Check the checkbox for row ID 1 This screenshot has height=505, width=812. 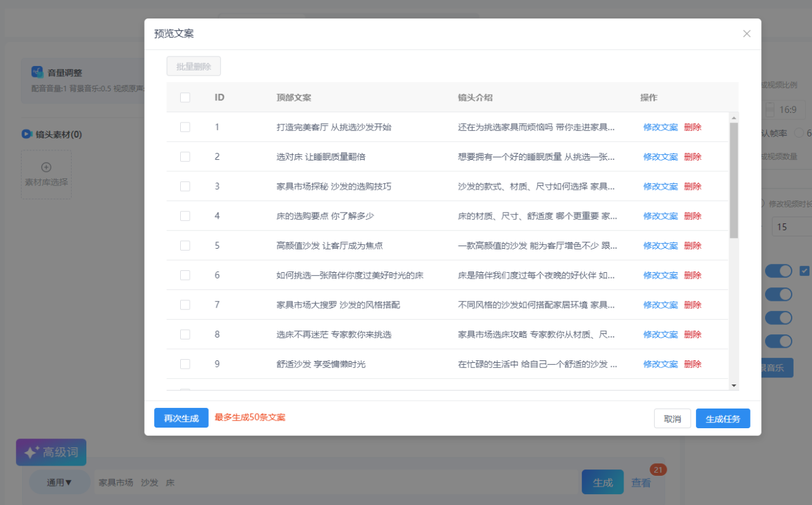(x=185, y=127)
